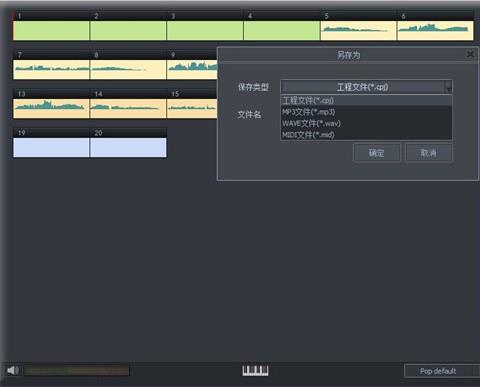Select green measure 1 block
The height and width of the screenshot is (387, 480).
[51, 31]
